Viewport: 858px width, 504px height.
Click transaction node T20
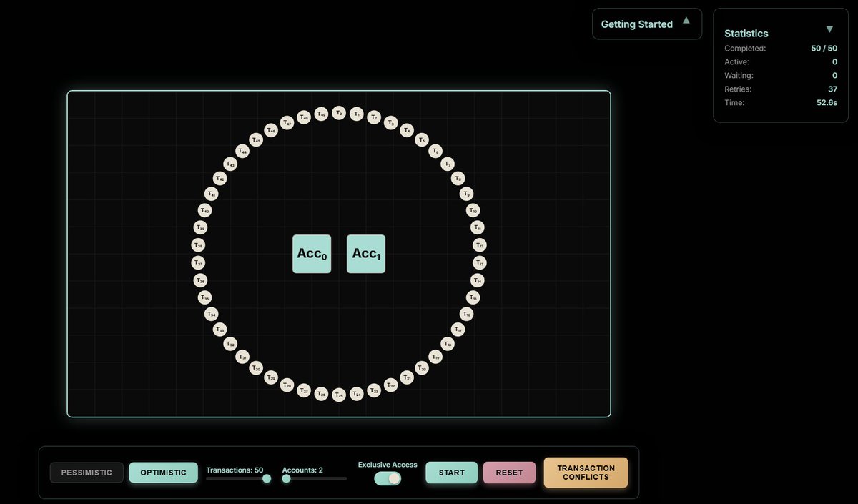pos(422,368)
